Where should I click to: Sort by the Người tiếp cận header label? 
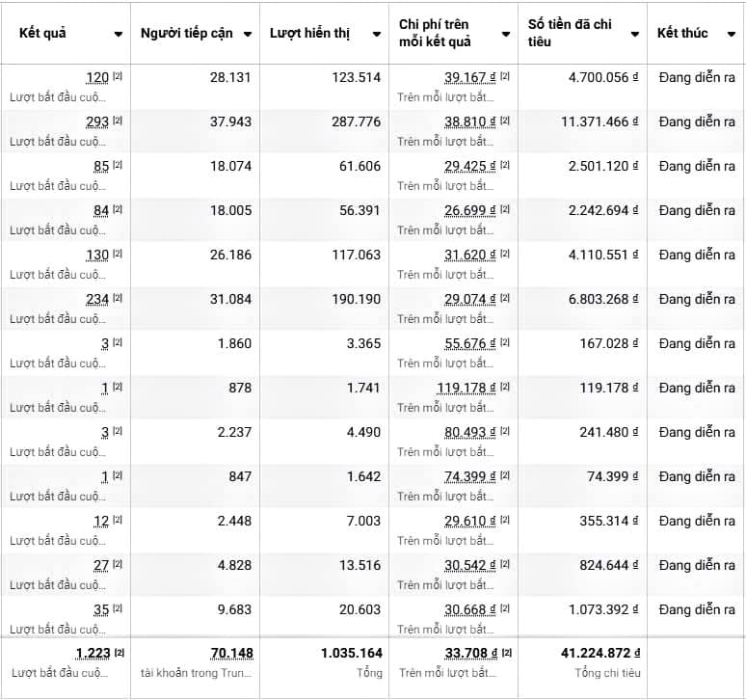[x=187, y=33]
